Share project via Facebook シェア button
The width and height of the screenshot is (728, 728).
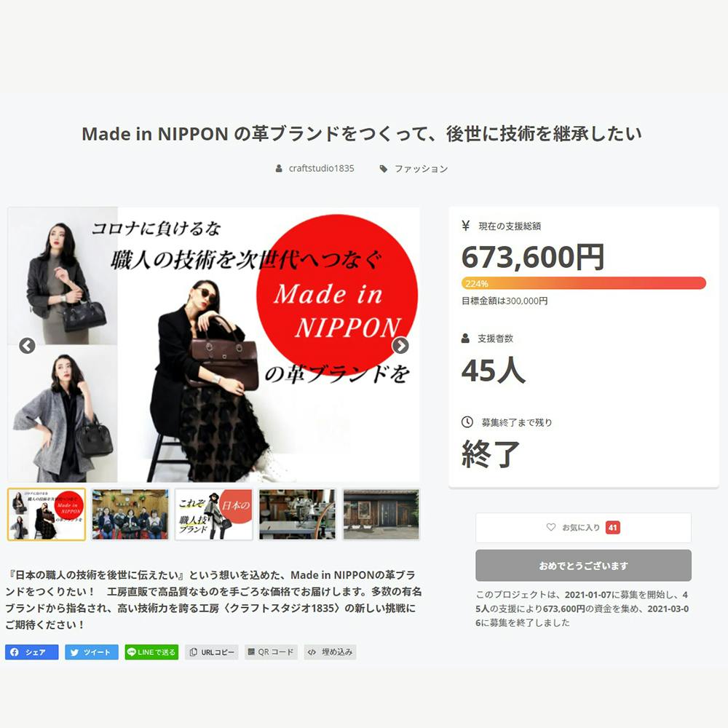point(31,652)
